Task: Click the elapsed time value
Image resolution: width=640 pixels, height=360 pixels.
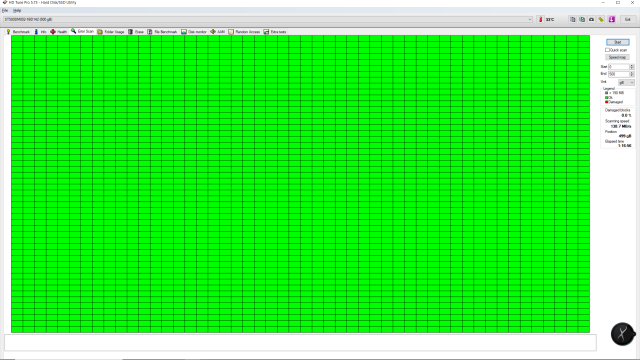Action: tap(624, 146)
